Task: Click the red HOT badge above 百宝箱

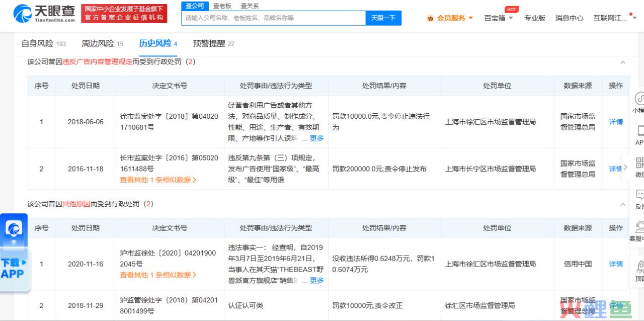Action: coord(512,10)
